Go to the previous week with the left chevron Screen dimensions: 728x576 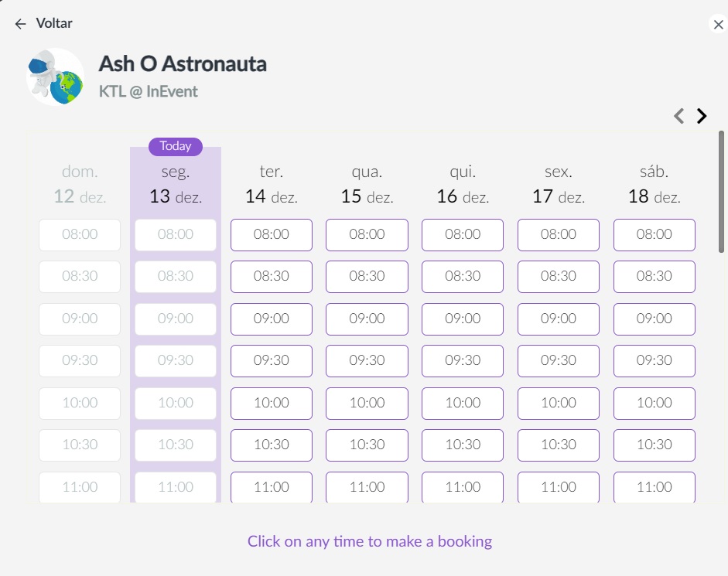pos(678,115)
